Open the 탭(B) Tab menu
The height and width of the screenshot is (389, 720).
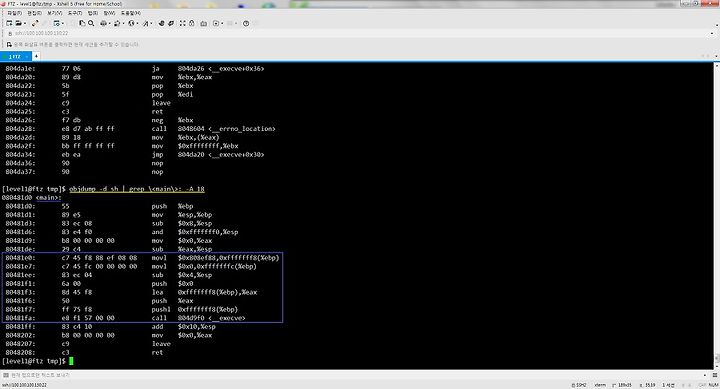[93, 13]
